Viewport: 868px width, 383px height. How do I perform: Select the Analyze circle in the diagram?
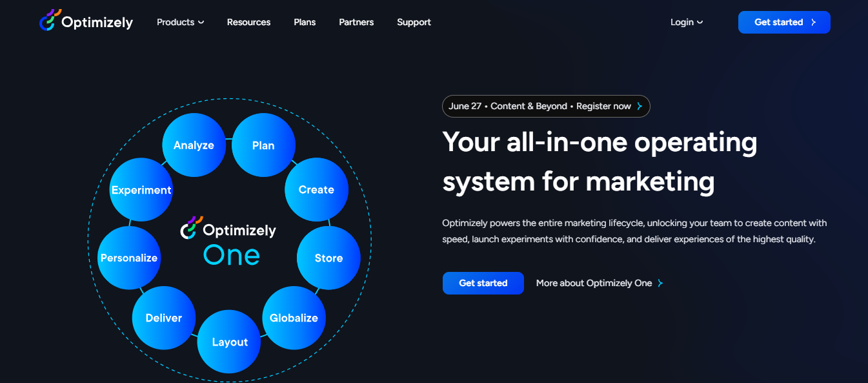[x=194, y=145]
